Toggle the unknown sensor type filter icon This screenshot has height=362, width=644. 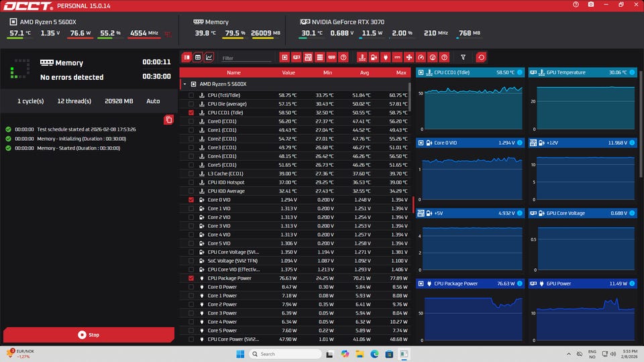coord(444,58)
